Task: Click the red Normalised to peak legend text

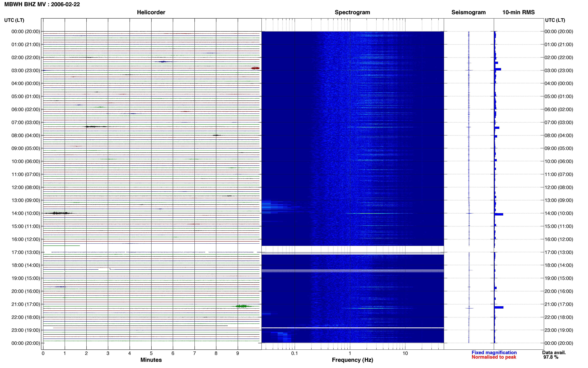Action: click(494, 357)
